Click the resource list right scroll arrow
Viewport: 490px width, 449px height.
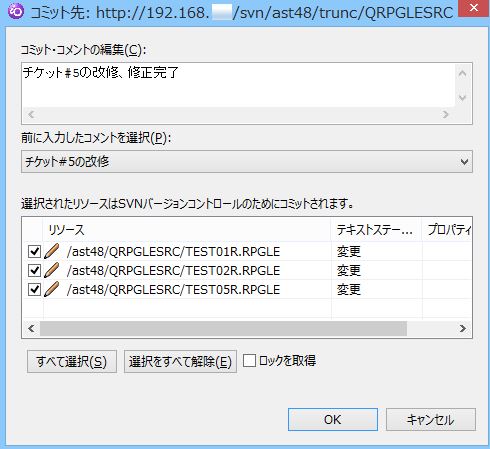click(x=462, y=329)
